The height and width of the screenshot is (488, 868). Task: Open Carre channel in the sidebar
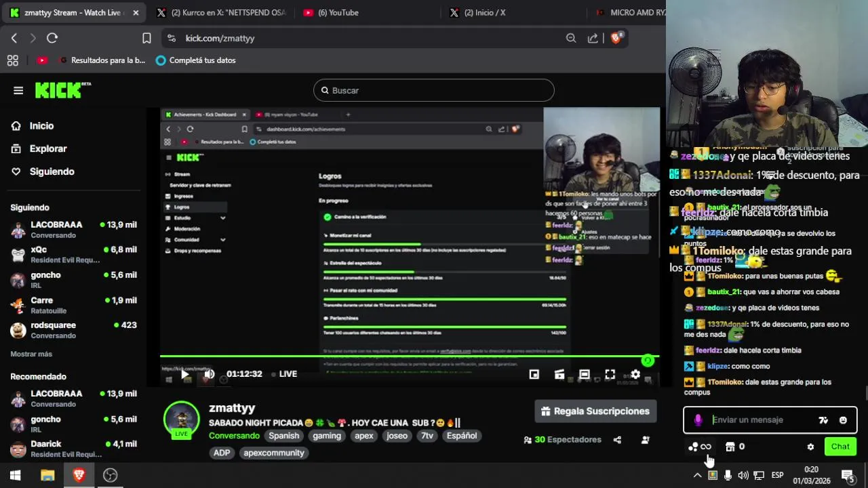tap(73, 305)
